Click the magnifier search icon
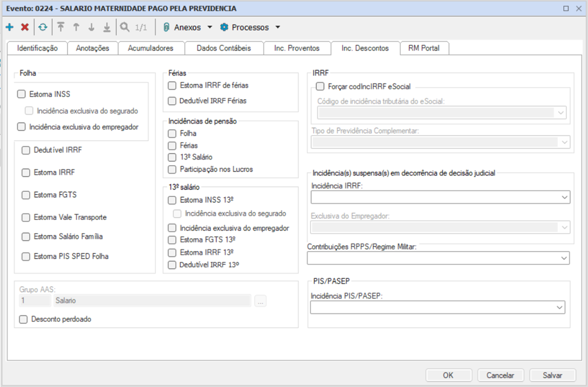The height and width of the screenshot is (387, 588). [125, 27]
